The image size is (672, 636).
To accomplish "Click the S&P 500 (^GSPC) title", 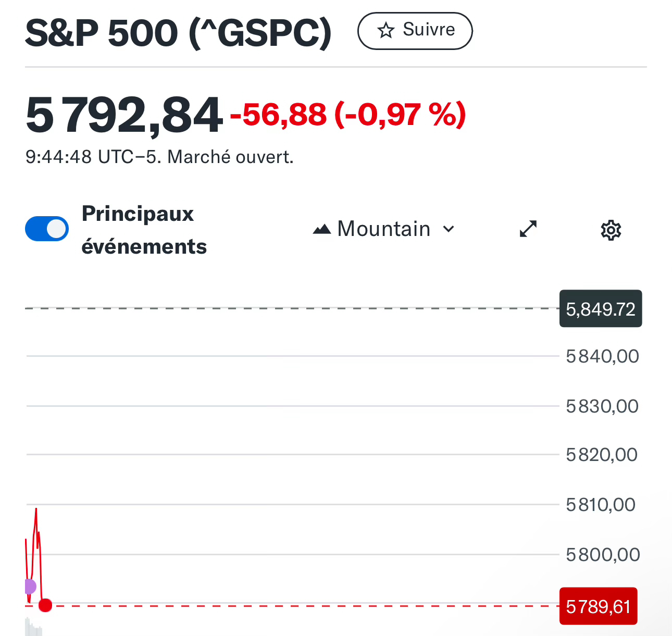I will 178,33.
